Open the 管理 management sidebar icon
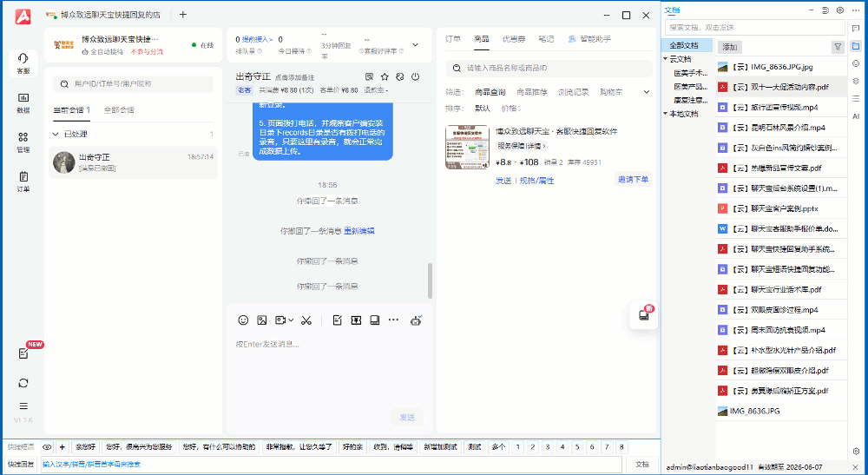The height and width of the screenshot is (475, 868). 23,142
